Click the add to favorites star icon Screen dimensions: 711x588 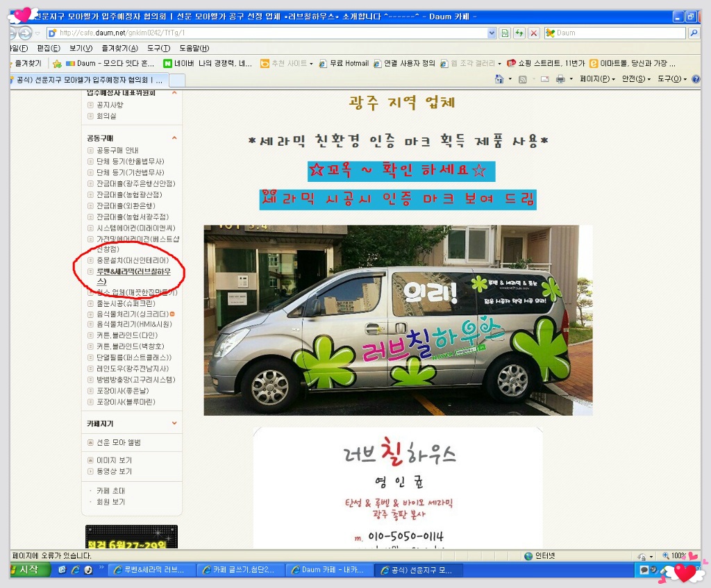(x=57, y=63)
